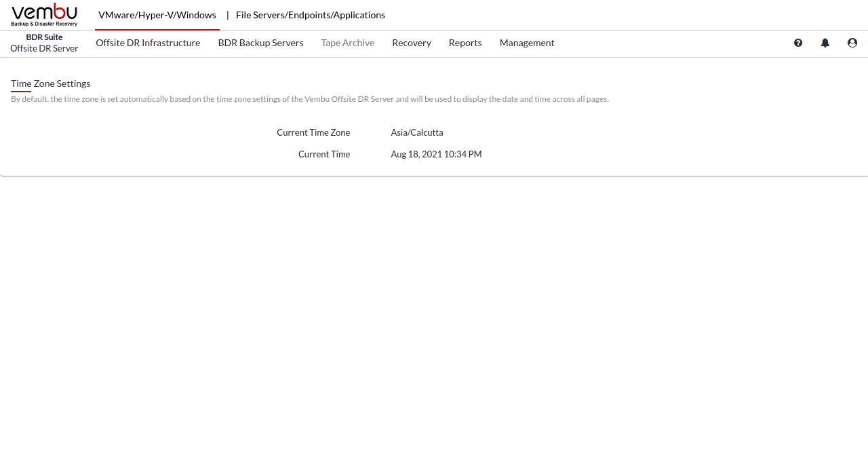The image size is (868, 454).
Task: Click the BDR Suite Offsite DR Server label
Action: click(44, 43)
